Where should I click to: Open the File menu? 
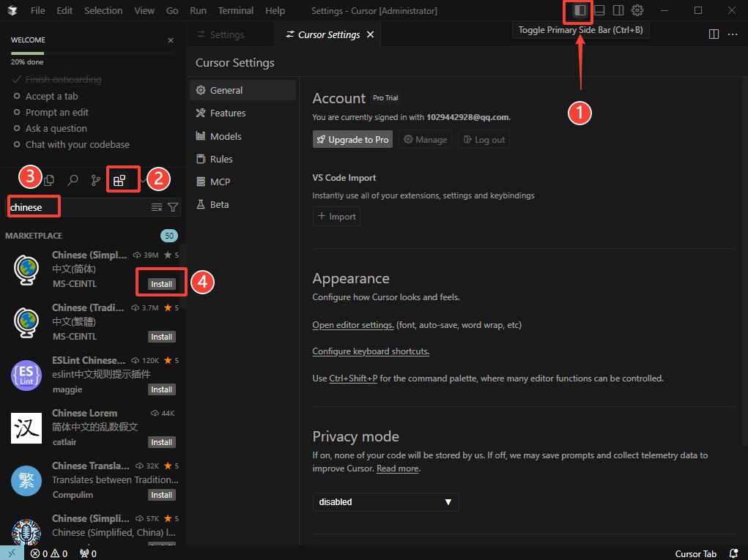click(37, 10)
